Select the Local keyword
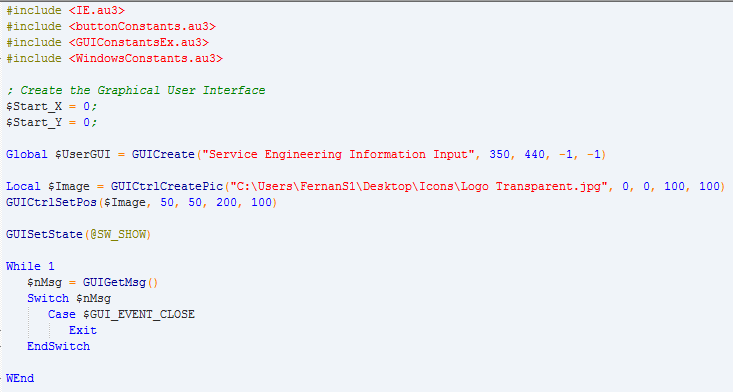Screen dimensions: 733x392 [x=23, y=186]
